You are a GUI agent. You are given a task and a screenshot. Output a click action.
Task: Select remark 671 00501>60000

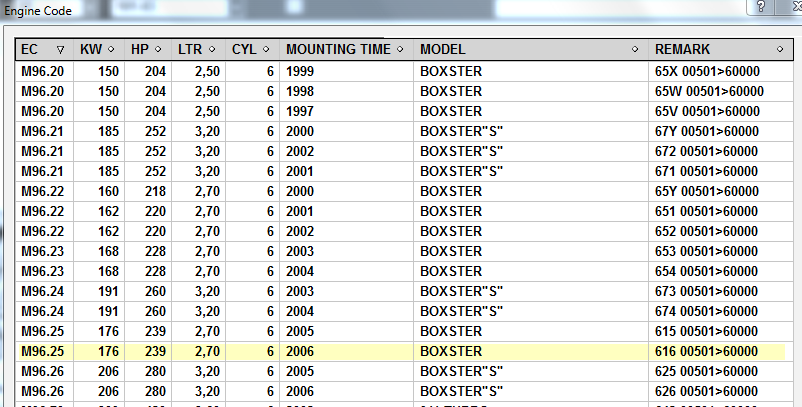pyautogui.click(x=706, y=171)
